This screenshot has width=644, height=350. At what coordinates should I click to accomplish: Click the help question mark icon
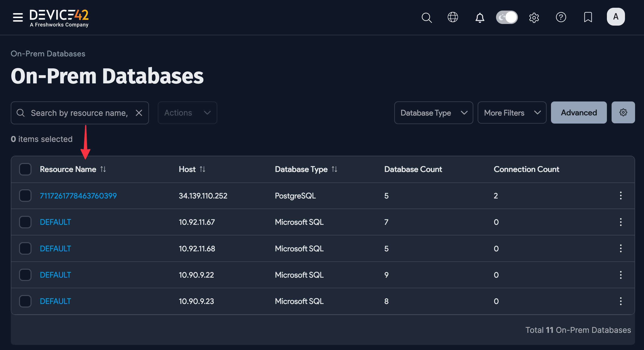point(561,17)
